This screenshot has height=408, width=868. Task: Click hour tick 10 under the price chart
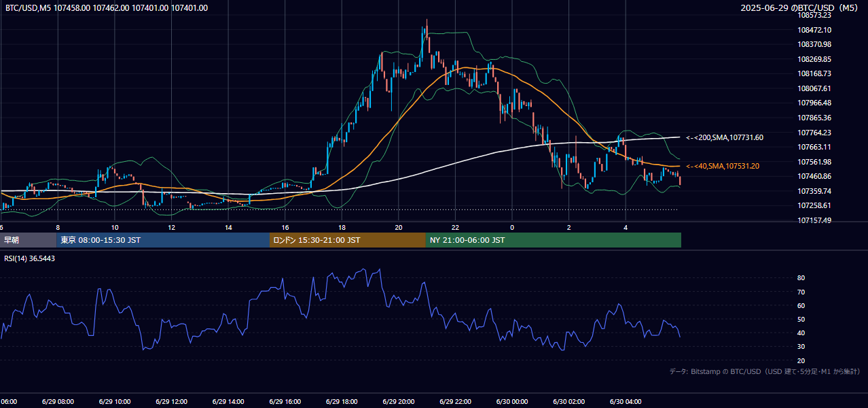115,227
